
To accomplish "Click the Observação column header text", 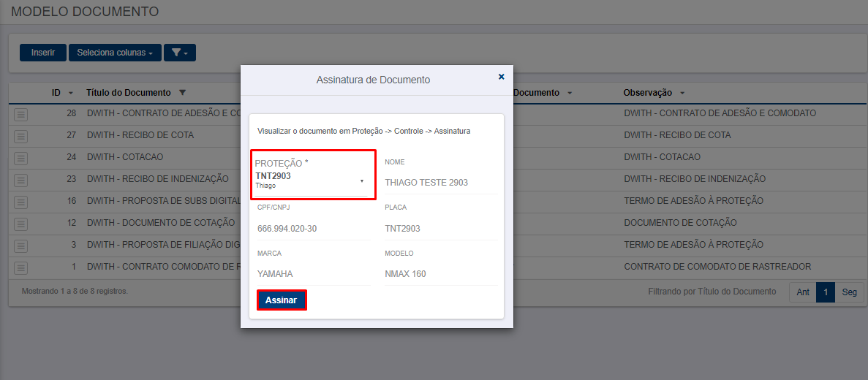I will pyautogui.click(x=648, y=92).
